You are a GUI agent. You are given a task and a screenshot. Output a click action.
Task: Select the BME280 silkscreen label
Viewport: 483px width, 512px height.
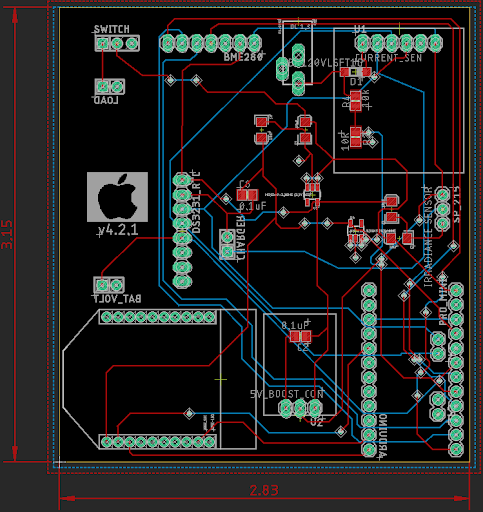point(243,57)
